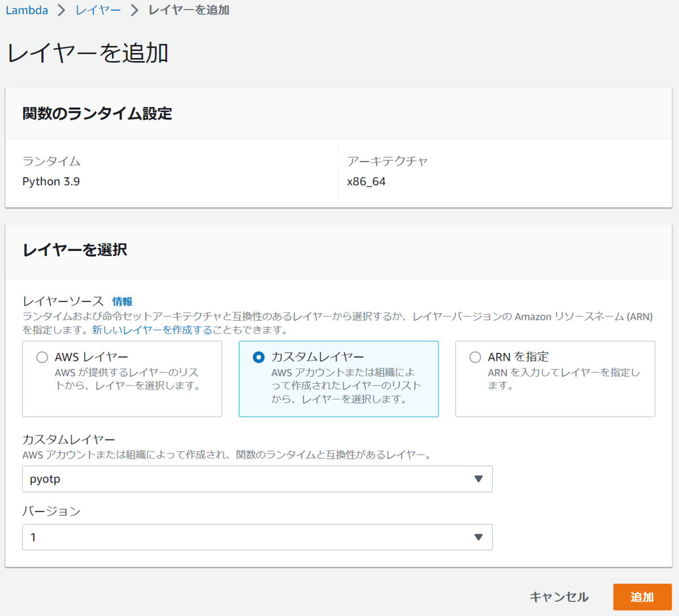Open the 情報 info link beside レイヤーソース

pyautogui.click(x=122, y=301)
